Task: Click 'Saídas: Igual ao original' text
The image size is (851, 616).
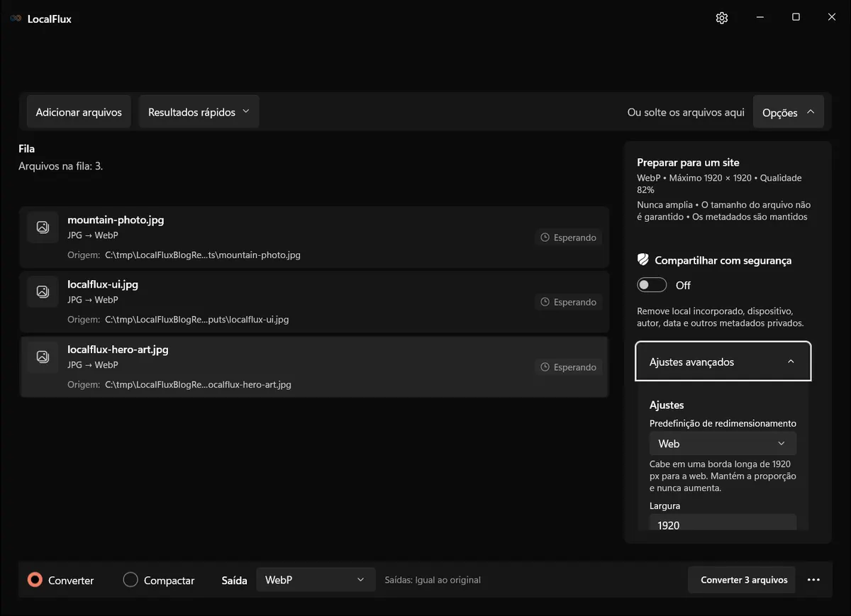Action: click(433, 580)
